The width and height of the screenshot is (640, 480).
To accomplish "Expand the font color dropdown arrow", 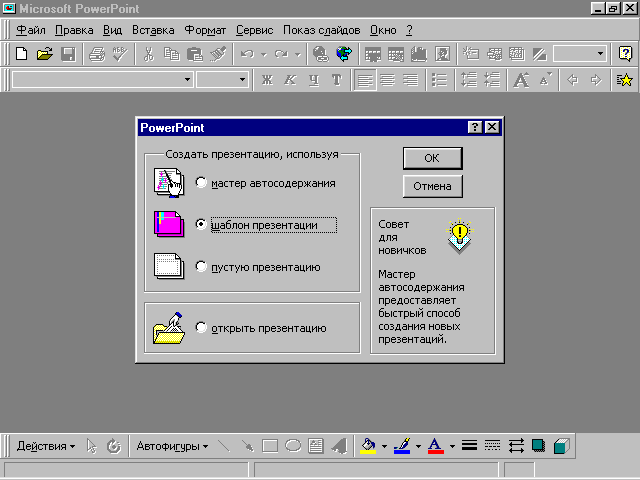I will coord(452,447).
